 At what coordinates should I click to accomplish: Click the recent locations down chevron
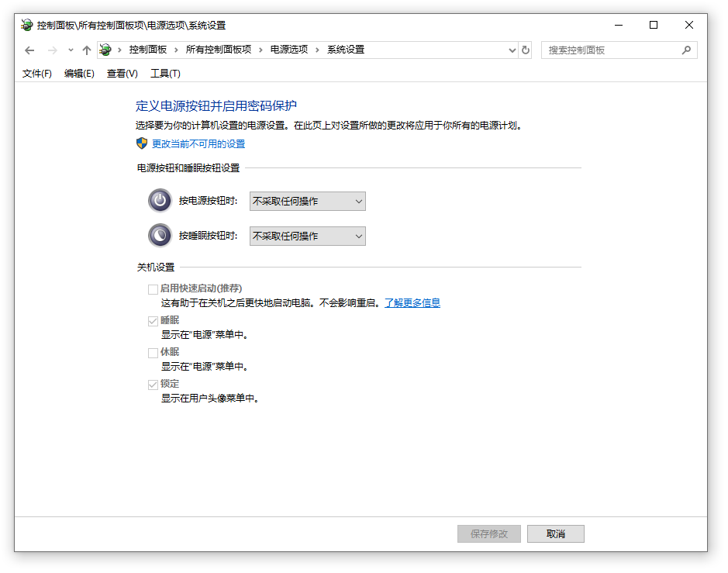click(x=71, y=50)
